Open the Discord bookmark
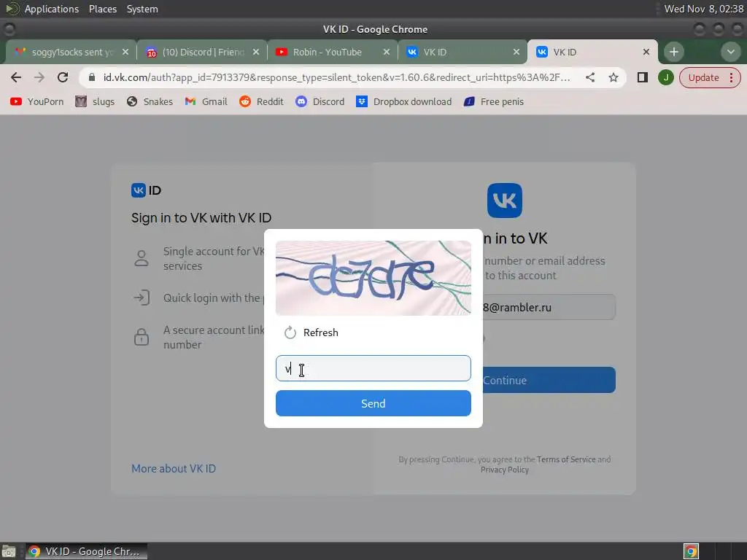The width and height of the screenshot is (747, 560). (320, 101)
